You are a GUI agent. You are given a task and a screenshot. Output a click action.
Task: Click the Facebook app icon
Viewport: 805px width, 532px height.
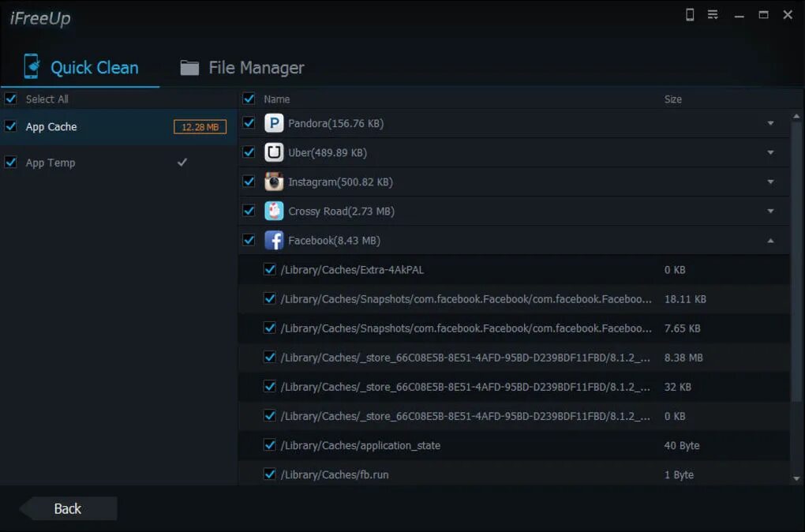[274, 240]
